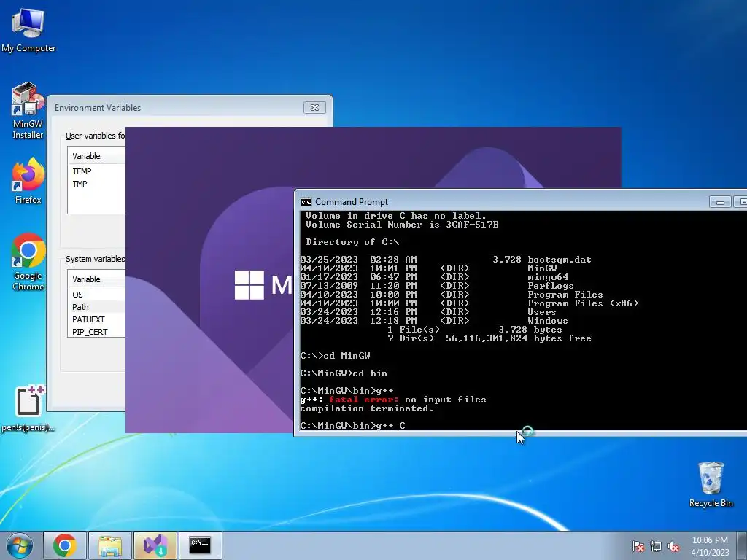
Task: Select Path system variable row
Action: tap(97, 307)
